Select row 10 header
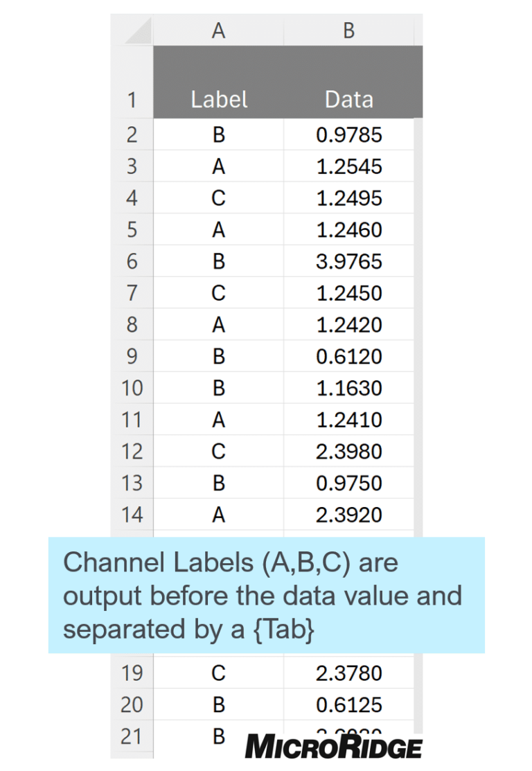Viewport: 532px width, 771px height. coord(132,388)
